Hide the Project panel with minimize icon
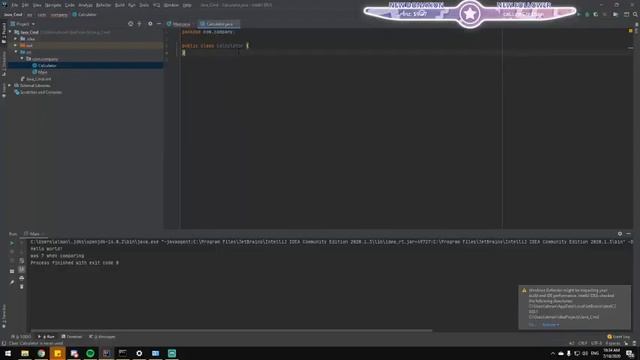The height and width of the screenshot is (360, 640). (159, 24)
